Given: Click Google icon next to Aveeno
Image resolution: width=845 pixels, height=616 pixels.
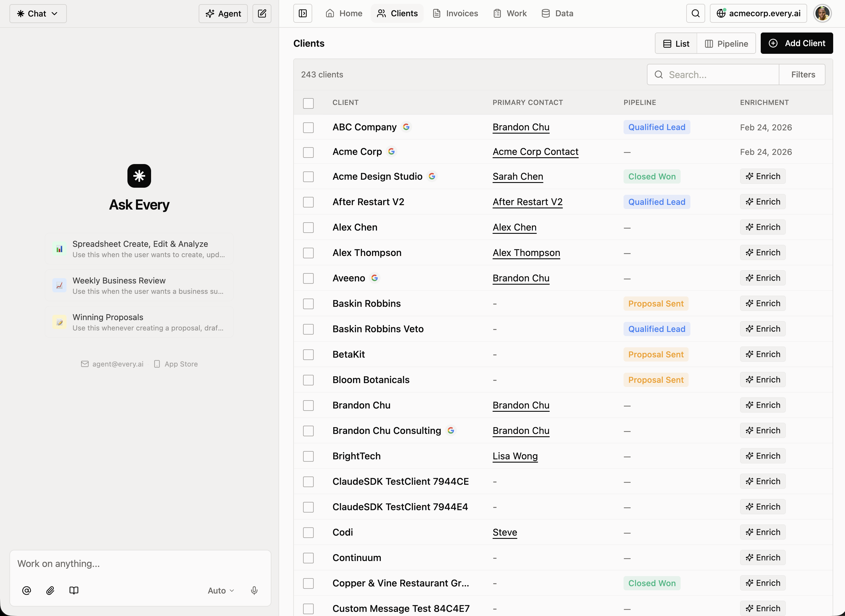Looking at the screenshot, I should click(374, 278).
